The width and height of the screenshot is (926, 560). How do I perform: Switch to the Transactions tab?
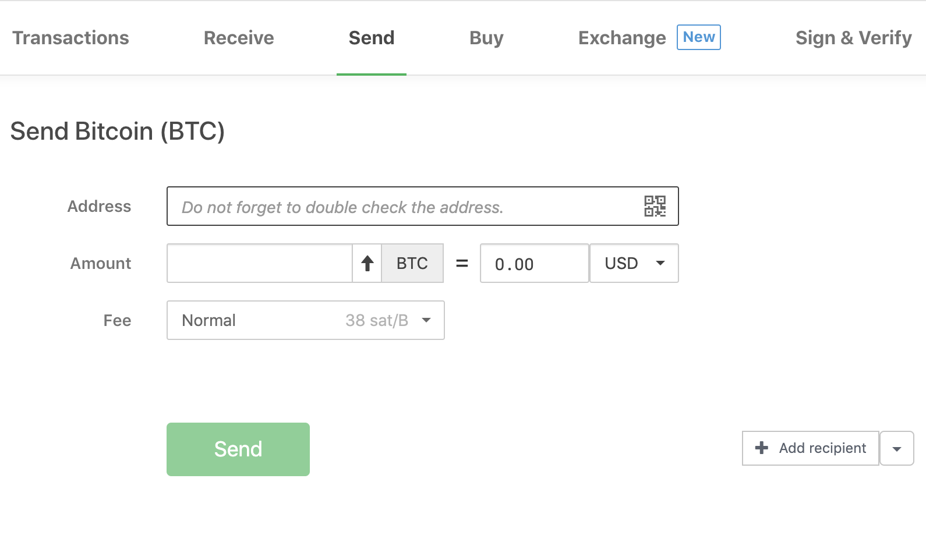[71, 38]
